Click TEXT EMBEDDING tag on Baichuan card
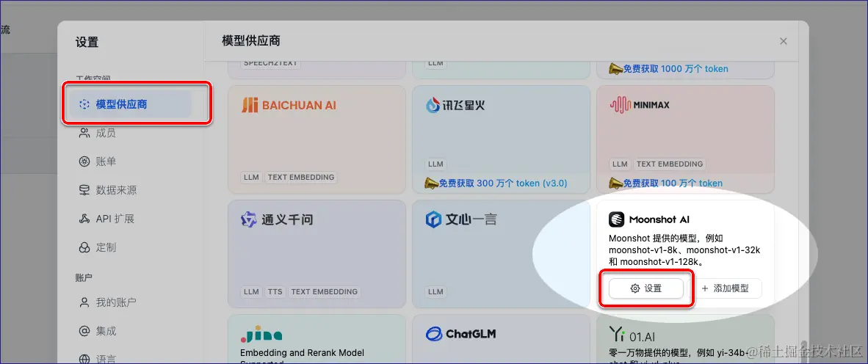The image size is (868, 364). coord(301,178)
